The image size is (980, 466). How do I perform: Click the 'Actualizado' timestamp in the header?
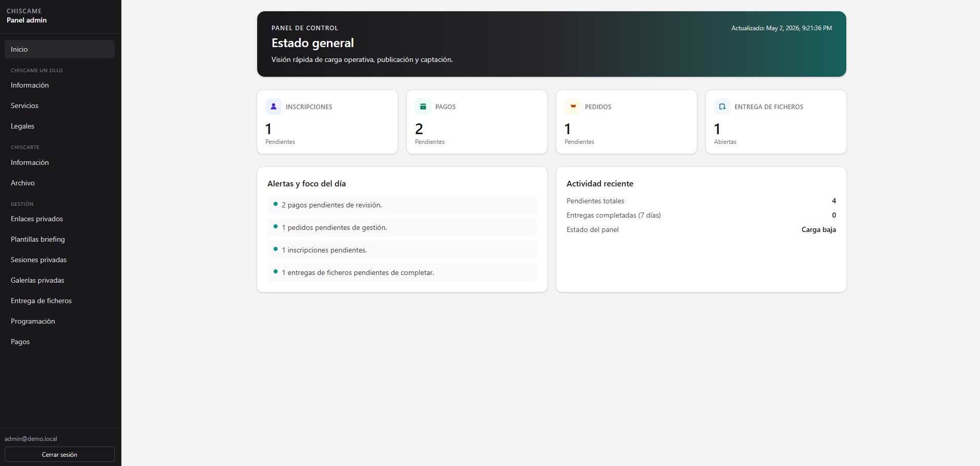click(x=782, y=28)
